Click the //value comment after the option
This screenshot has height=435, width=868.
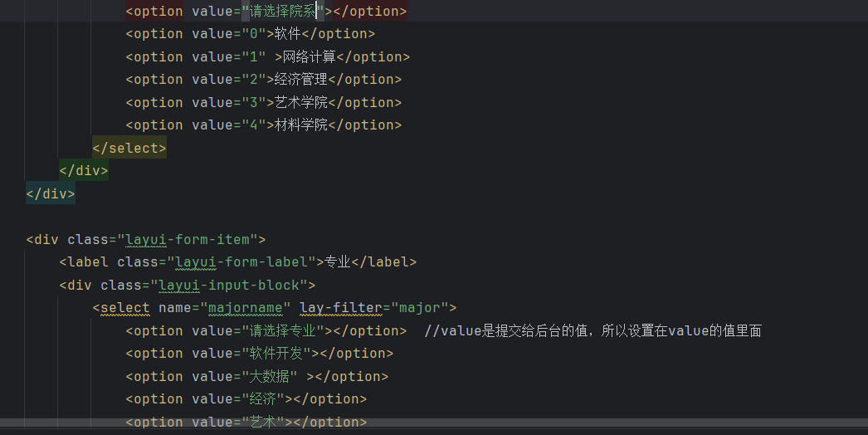click(x=592, y=331)
